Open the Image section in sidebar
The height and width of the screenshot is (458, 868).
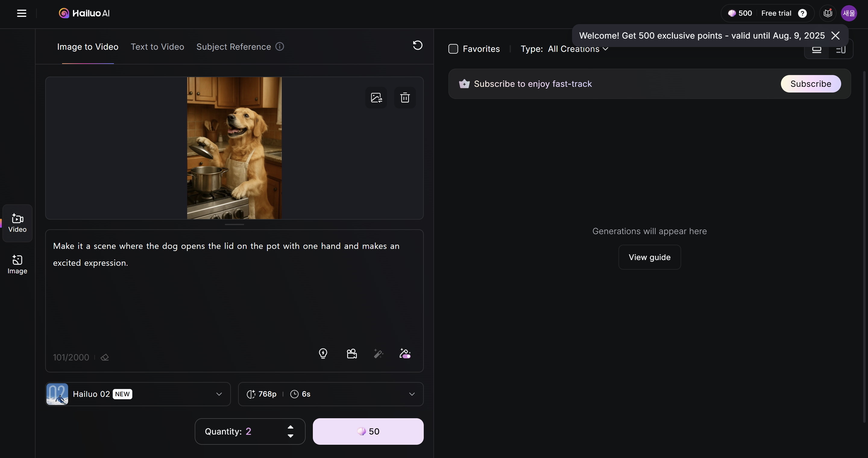point(17,264)
